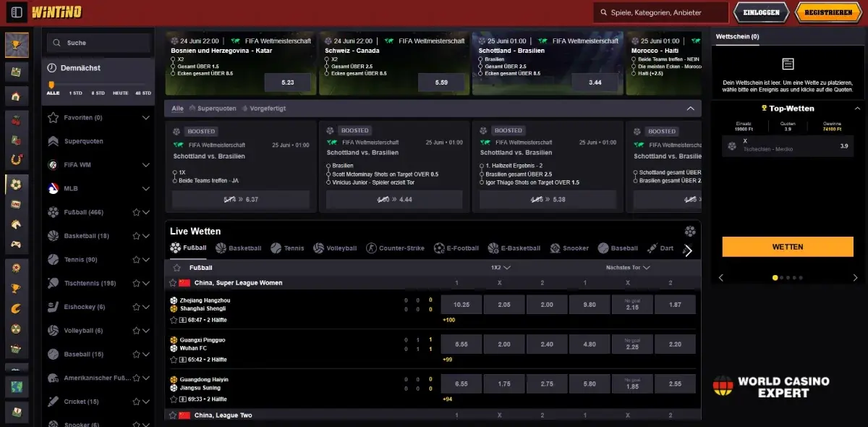The height and width of the screenshot is (427, 868).
Task: Open the home icon in the left rail
Action: (x=17, y=96)
